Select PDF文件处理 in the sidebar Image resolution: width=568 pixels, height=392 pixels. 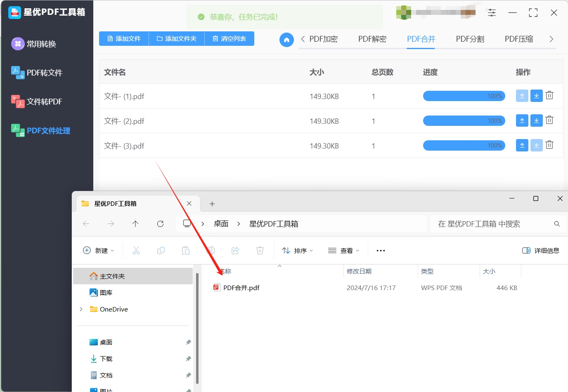point(41,130)
